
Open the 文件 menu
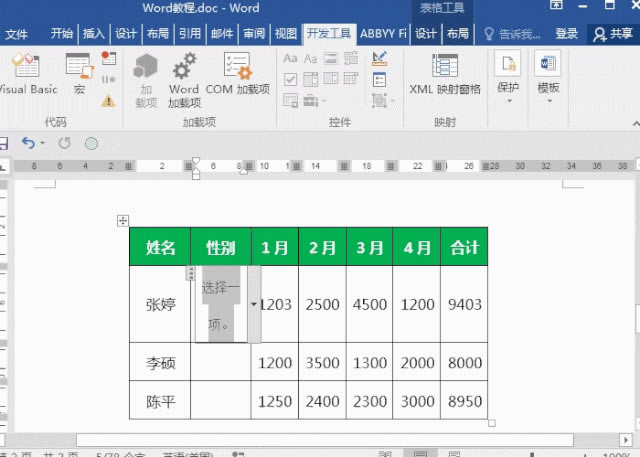(17, 34)
